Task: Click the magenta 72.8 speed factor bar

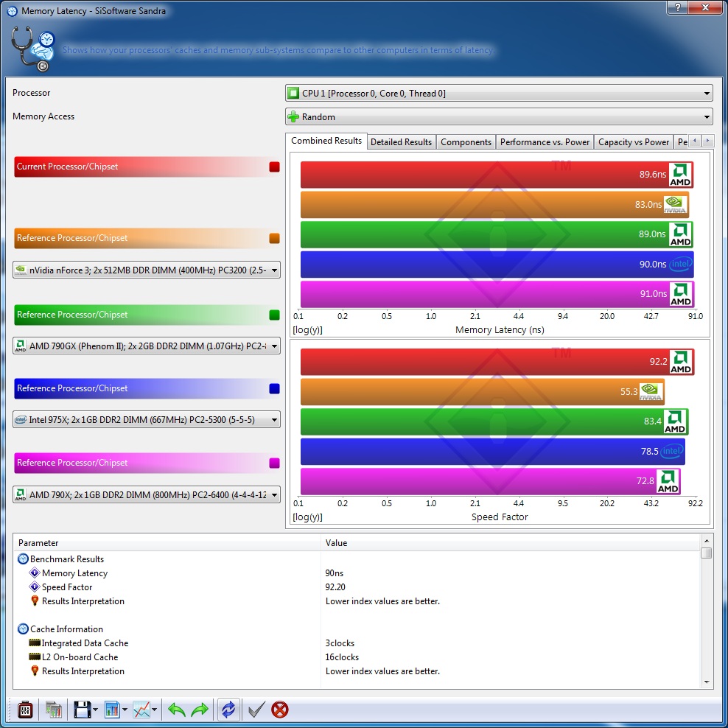Action: point(490,481)
